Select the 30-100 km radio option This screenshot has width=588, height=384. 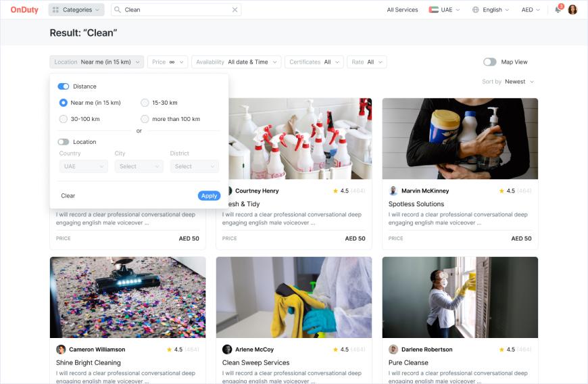pos(64,119)
